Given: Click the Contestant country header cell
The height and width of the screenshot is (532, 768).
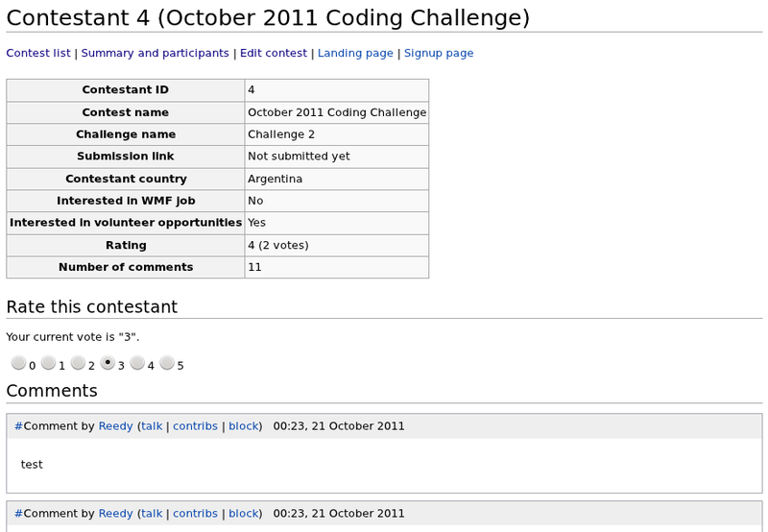Looking at the screenshot, I should click(x=126, y=179).
